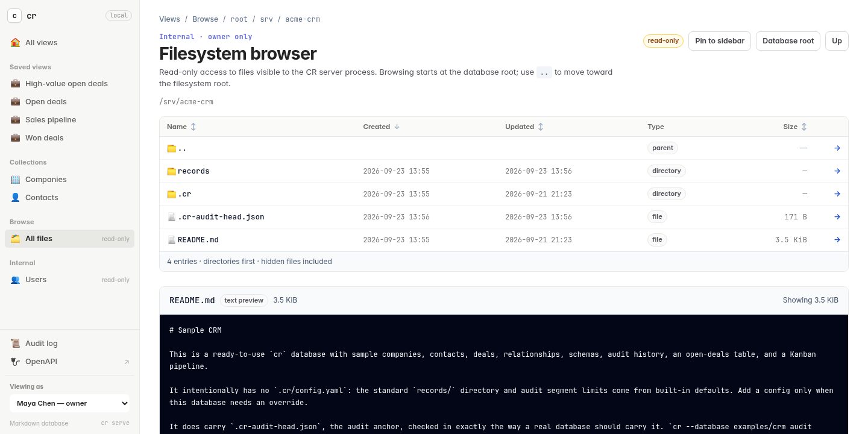
Task: Click the house icon beside All views
Action: tap(16, 43)
